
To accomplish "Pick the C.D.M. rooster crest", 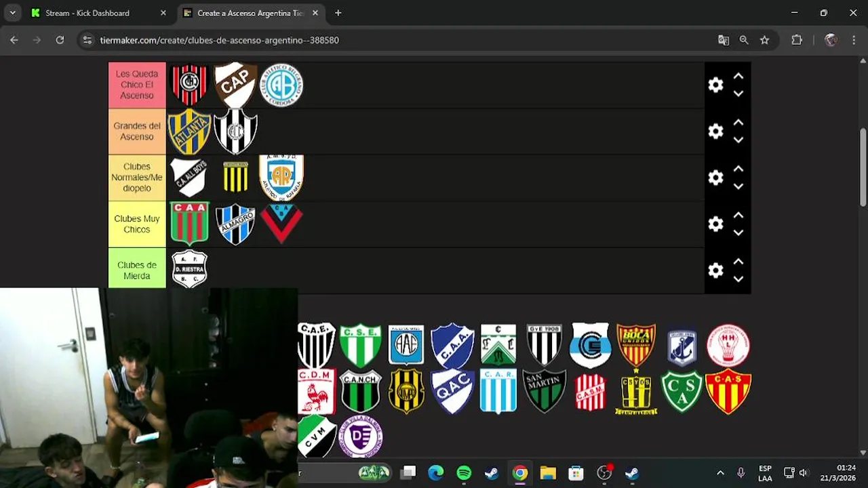I will click(316, 391).
